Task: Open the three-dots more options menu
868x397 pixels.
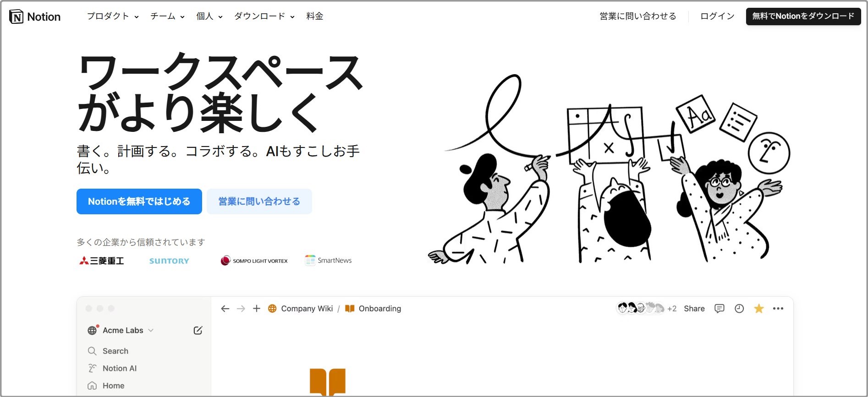Action: (778, 309)
